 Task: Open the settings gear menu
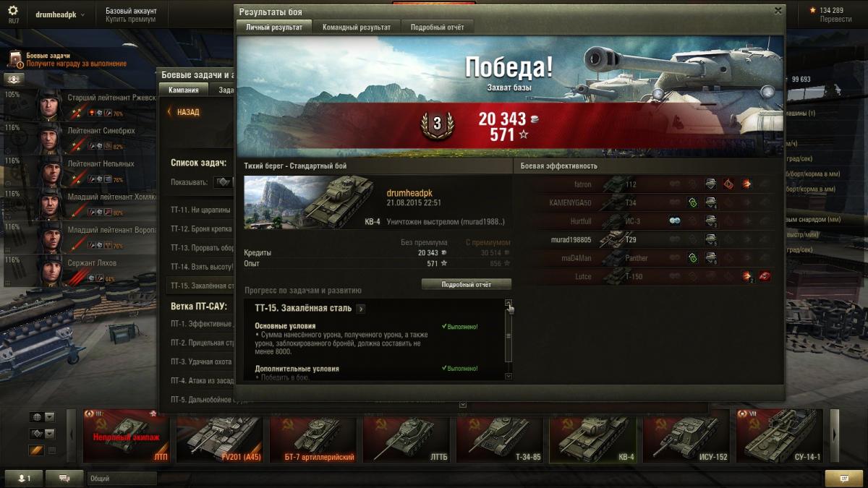(13, 11)
